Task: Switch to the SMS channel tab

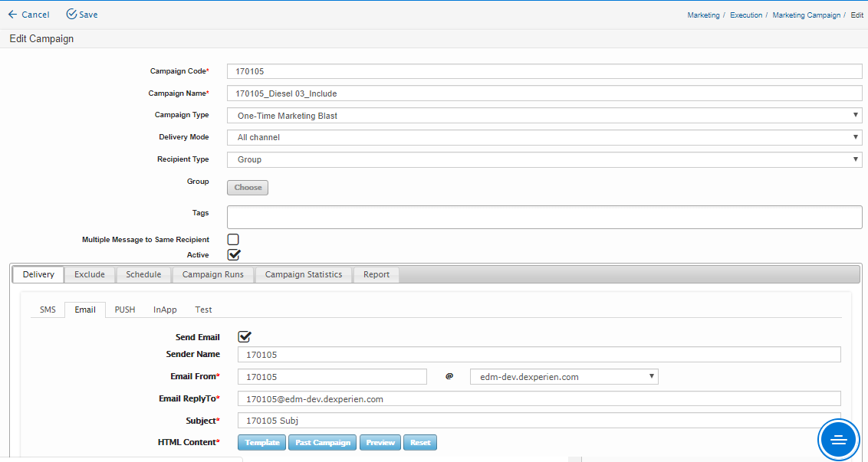Action: (x=48, y=310)
